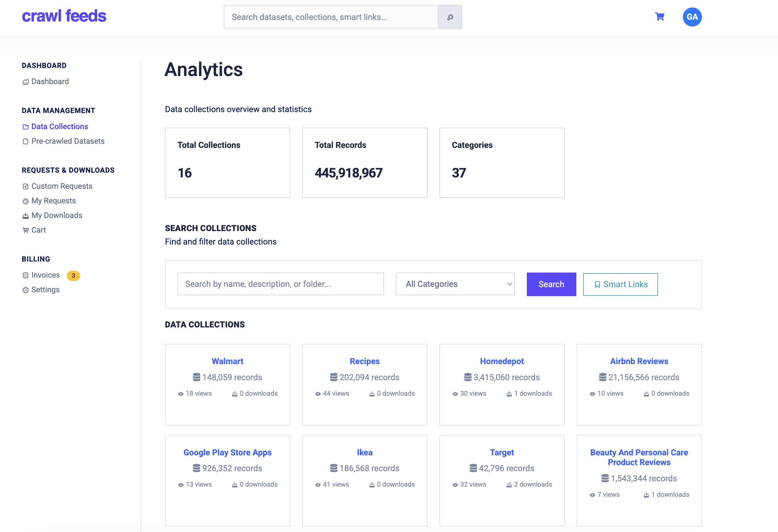
Task: Select the folder icon next to Data Collections
Action: coord(26,126)
